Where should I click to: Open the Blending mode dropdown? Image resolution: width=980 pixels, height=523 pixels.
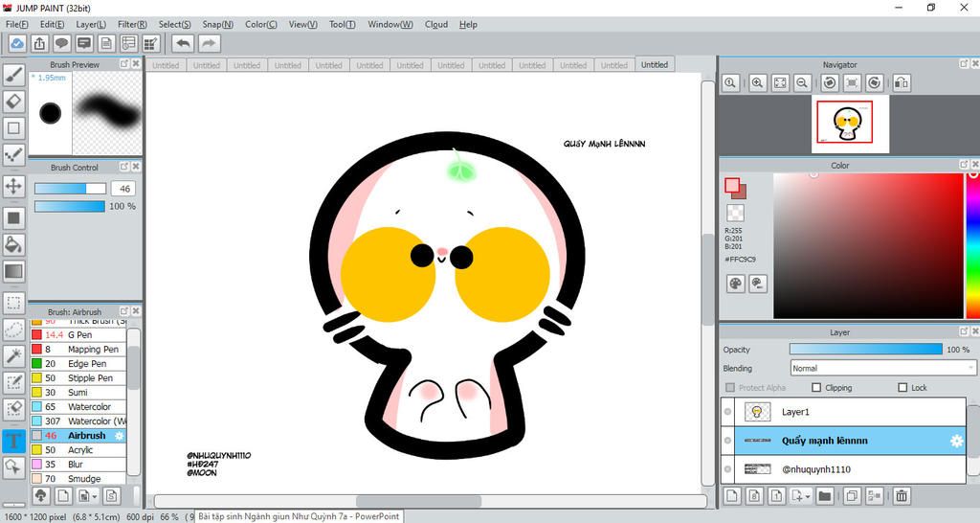point(882,368)
